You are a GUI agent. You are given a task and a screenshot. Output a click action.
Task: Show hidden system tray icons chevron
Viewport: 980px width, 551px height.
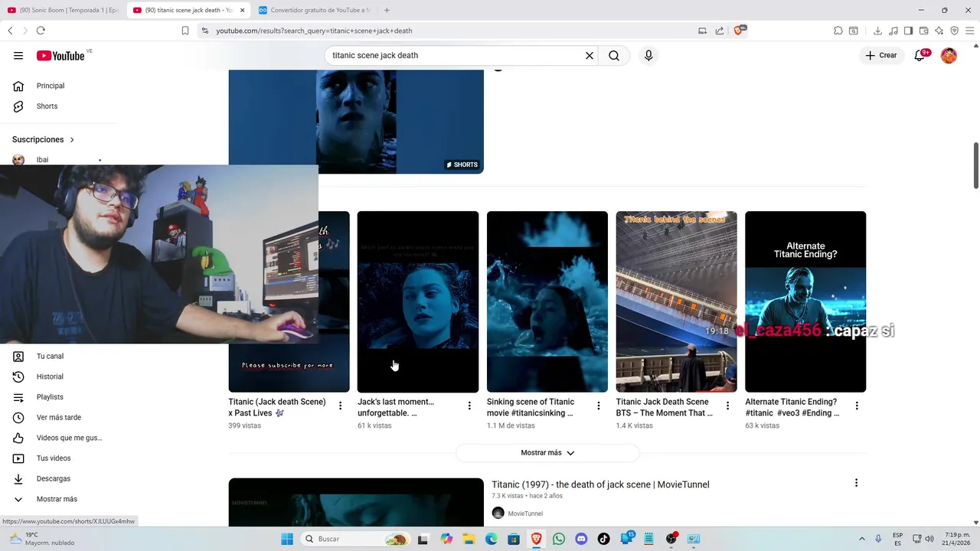point(861,539)
